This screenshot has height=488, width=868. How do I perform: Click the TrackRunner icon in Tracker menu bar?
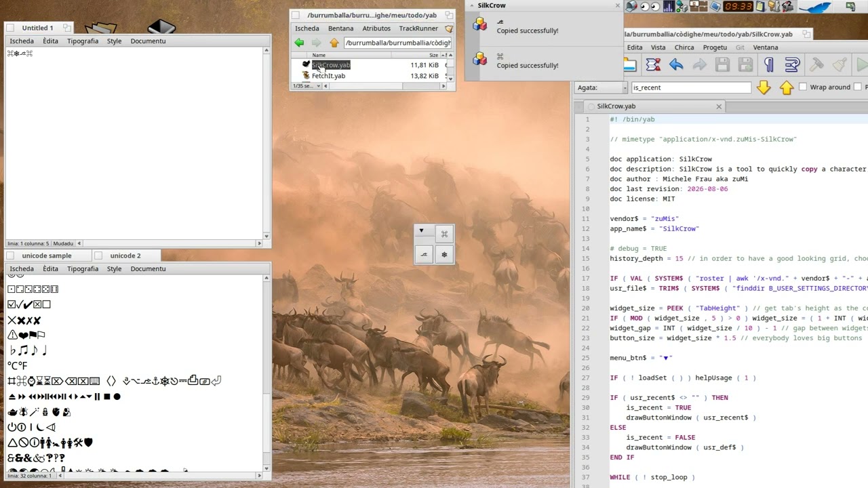(449, 28)
